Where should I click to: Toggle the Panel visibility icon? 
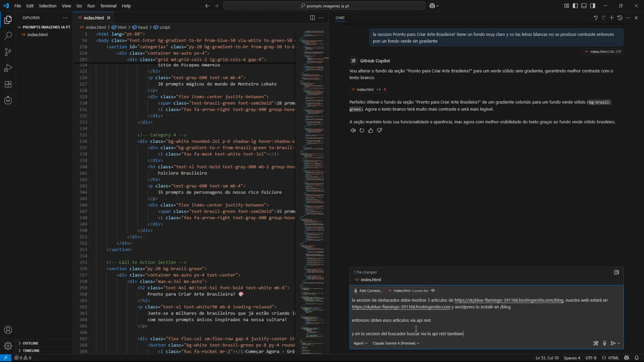coord(584,6)
